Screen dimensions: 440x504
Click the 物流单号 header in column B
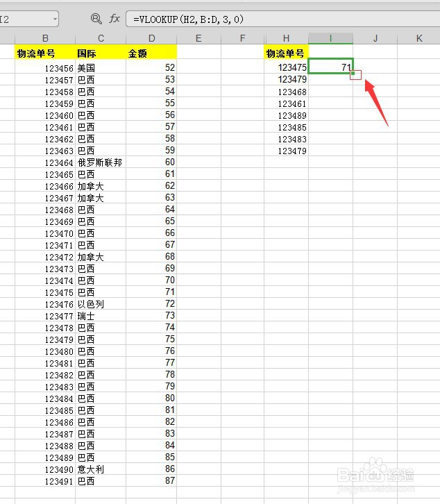(45, 53)
